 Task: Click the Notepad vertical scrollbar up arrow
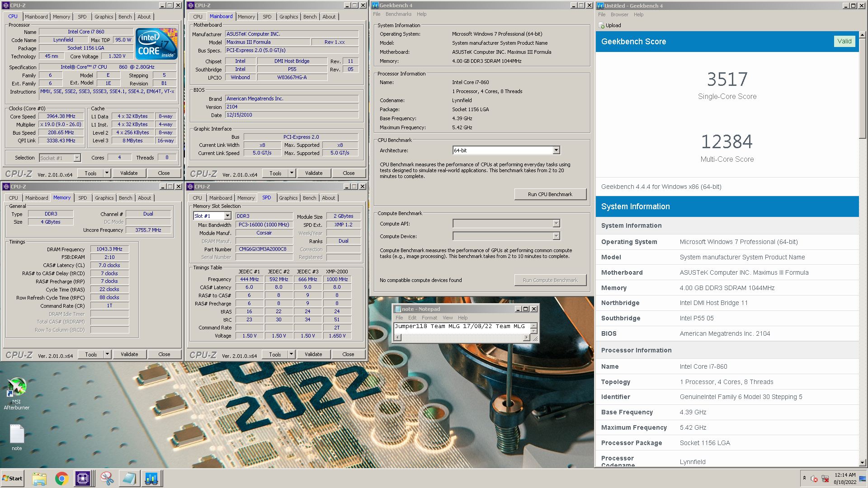[x=533, y=325]
